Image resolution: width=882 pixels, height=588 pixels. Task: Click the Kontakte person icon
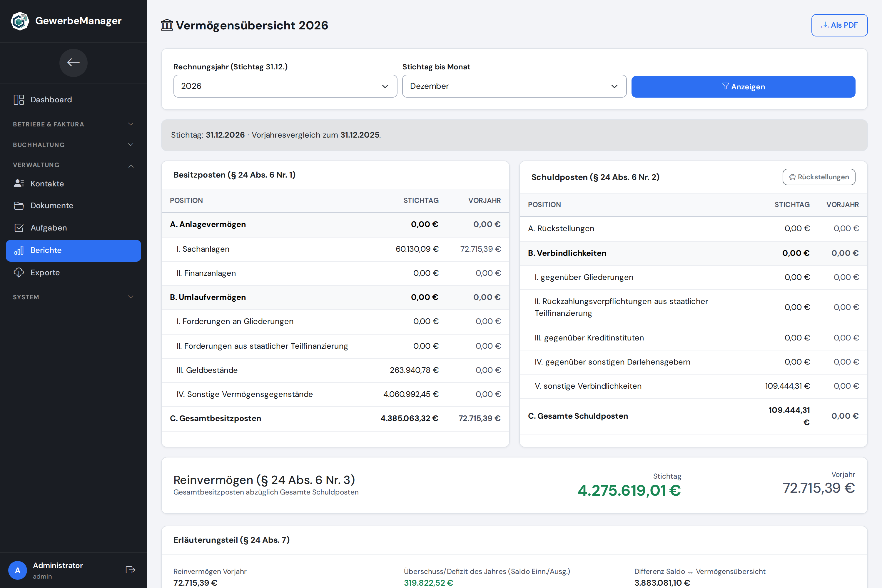click(19, 183)
